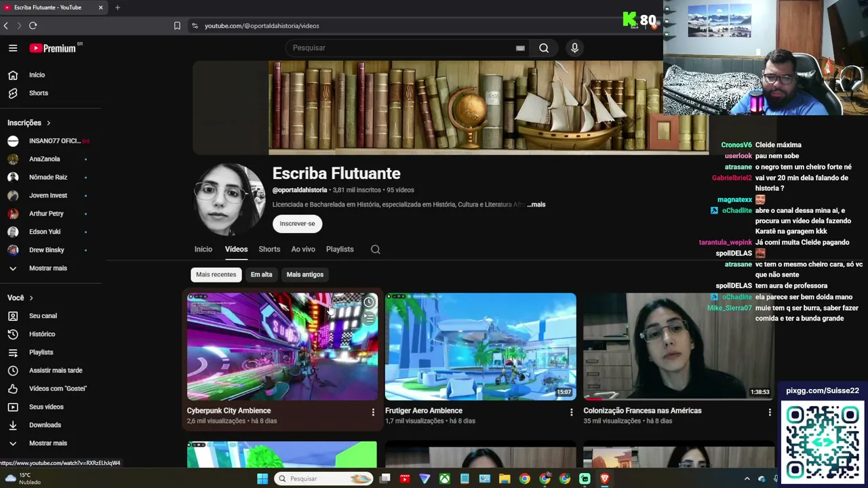
Task: Show hidden system tray icons
Action: coord(747,479)
